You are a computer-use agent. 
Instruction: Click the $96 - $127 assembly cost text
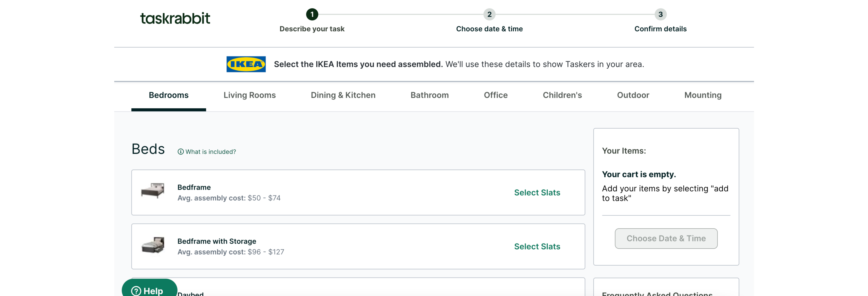pyautogui.click(x=266, y=252)
